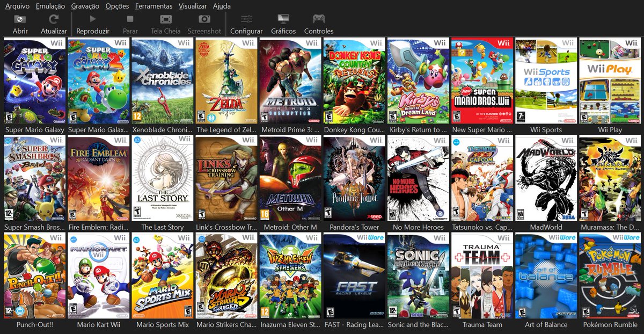644x334 pixels.
Task: Select the No More Heroes cover
Action: [418, 179]
